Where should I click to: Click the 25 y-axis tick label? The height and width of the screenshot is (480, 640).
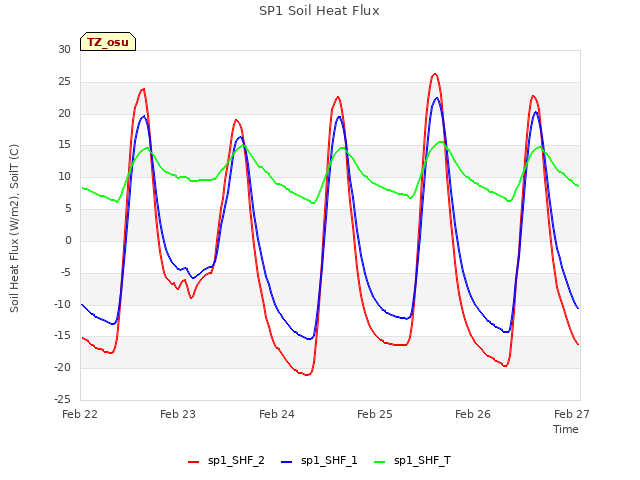tap(64, 82)
